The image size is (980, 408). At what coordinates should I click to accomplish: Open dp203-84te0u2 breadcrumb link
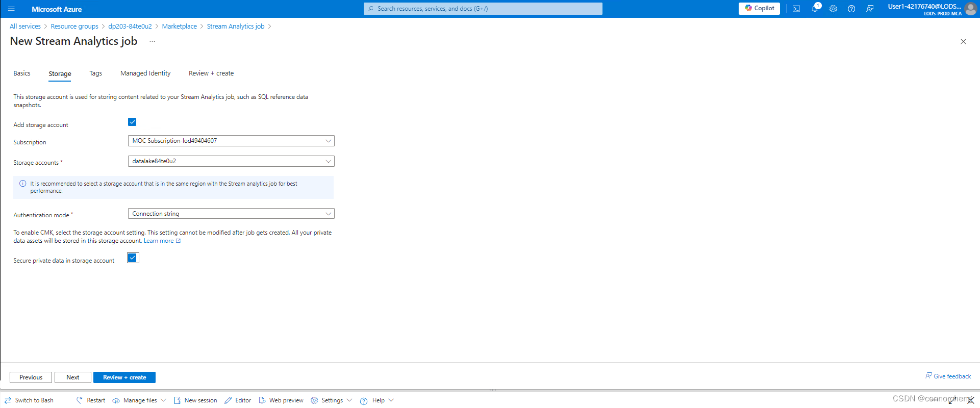(130, 27)
